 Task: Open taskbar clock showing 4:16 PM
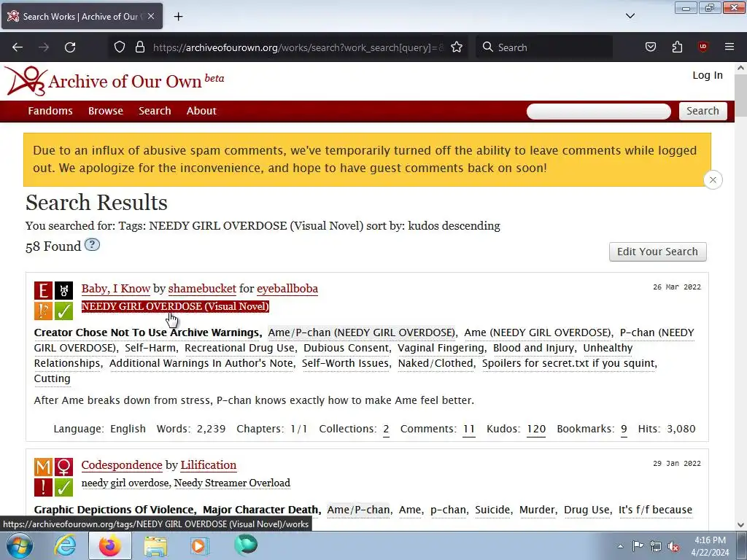(x=710, y=546)
